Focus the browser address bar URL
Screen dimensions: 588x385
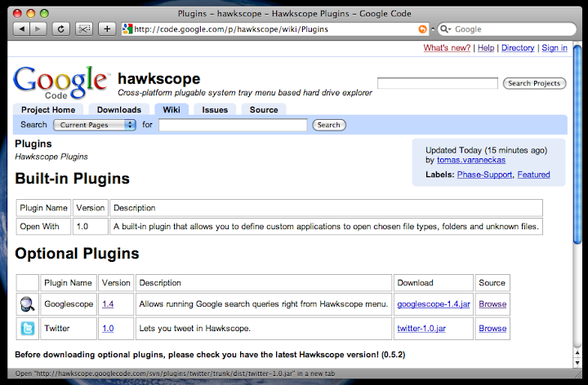[x=274, y=29]
